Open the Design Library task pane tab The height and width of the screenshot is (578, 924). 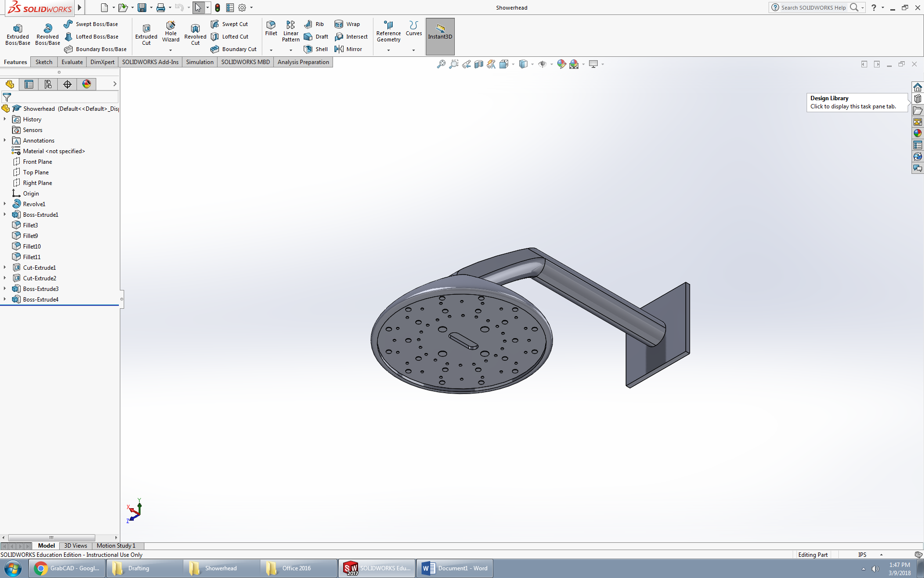point(918,99)
